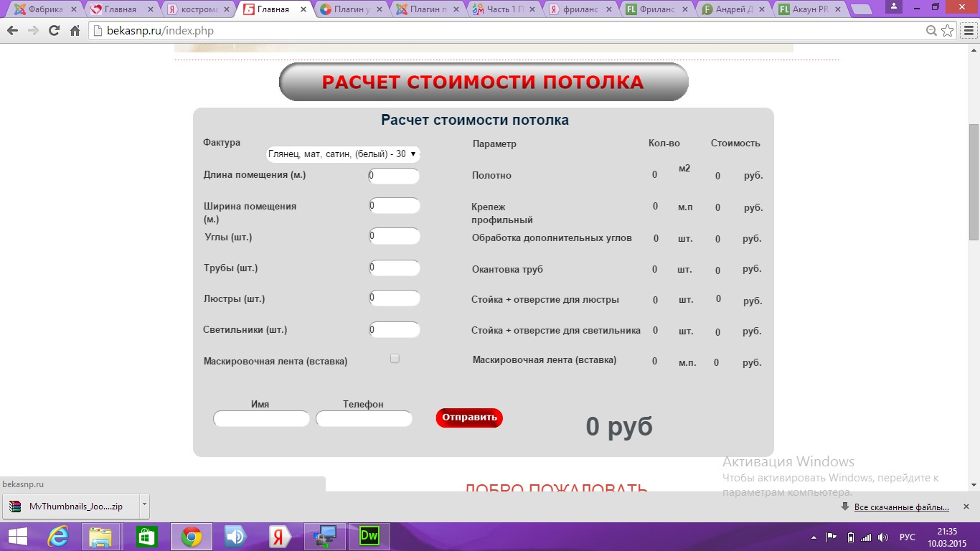980x551 pixels.
Task: Close the active Главная tab
Action: [303, 9]
